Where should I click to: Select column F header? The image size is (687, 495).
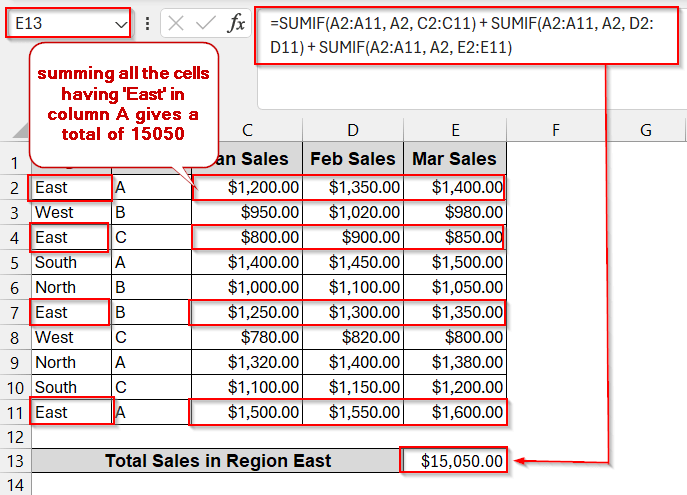556,130
